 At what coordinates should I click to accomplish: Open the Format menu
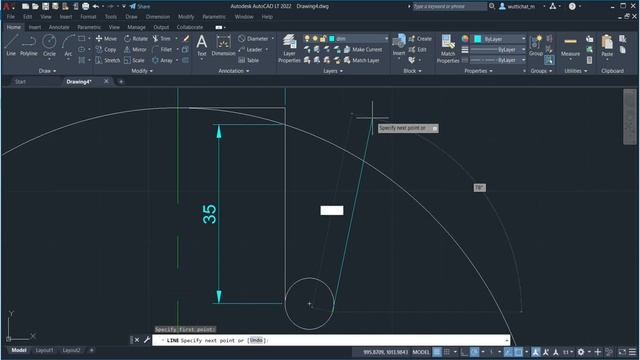(x=88, y=17)
